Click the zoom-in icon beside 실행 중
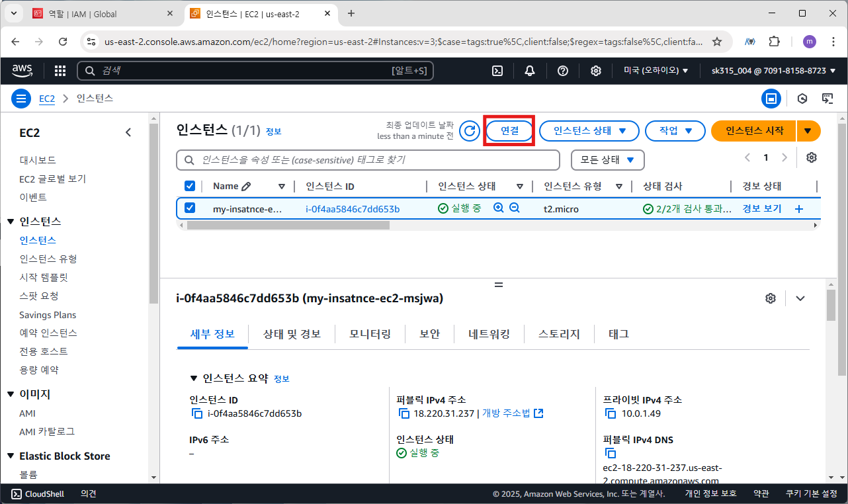The width and height of the screenshot is (848, 504). tap(499, 208)
